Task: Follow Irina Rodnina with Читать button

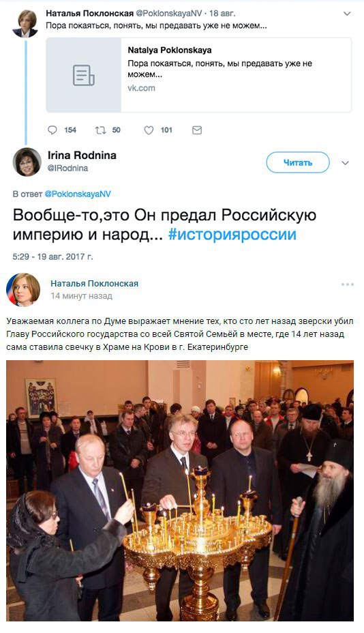Action: click(298, 163)
